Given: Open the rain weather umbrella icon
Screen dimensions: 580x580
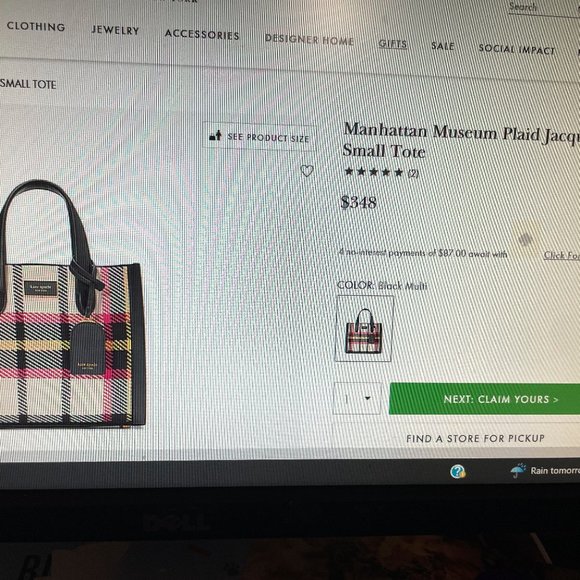Looking at the screenshot, I should point(518,471).
